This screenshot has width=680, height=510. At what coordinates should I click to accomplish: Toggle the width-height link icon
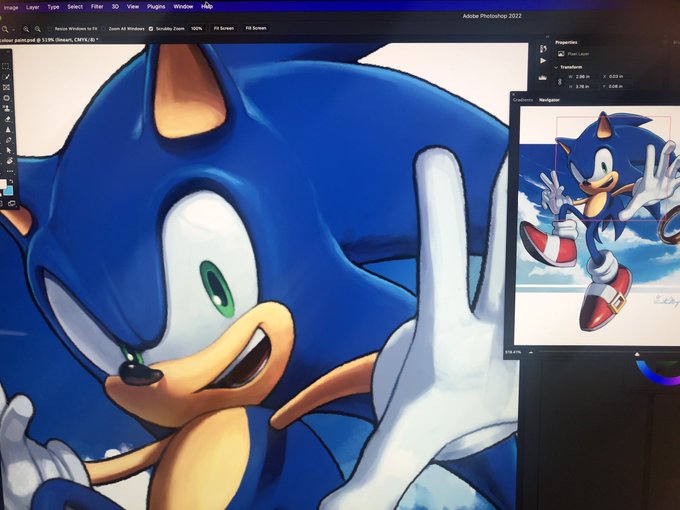(x=560, y=81)
